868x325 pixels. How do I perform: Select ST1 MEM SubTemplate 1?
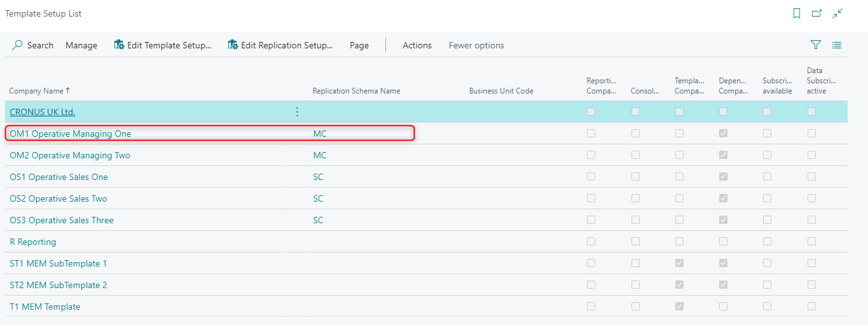pyautogui.click(x=59, y=263)
